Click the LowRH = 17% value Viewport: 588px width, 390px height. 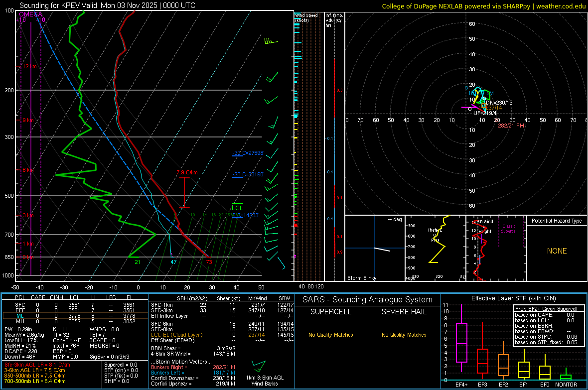[x=20, y=341]
